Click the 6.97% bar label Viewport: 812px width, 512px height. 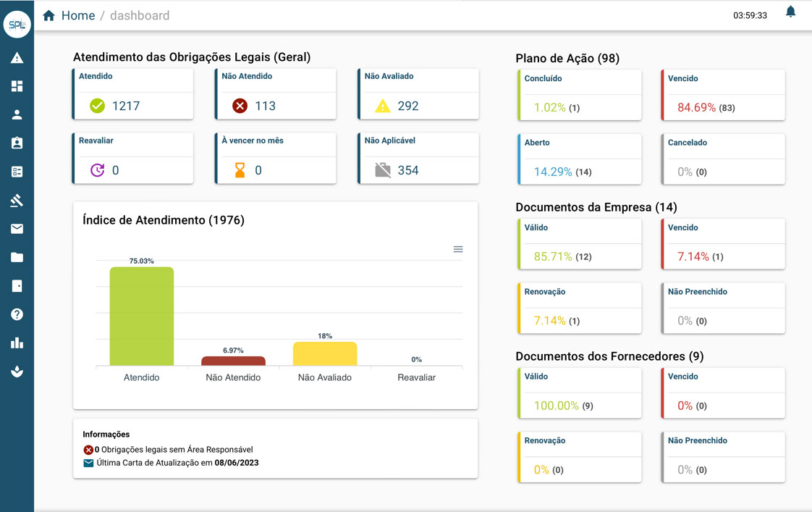pyautogui.click(x=233, y=351)
